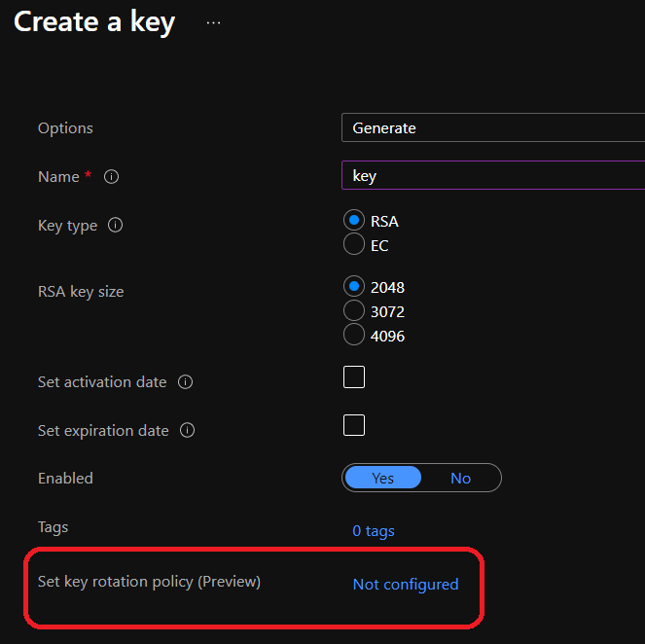
Task: Open the more options ellipsis menu
Action: pos(214,23)
